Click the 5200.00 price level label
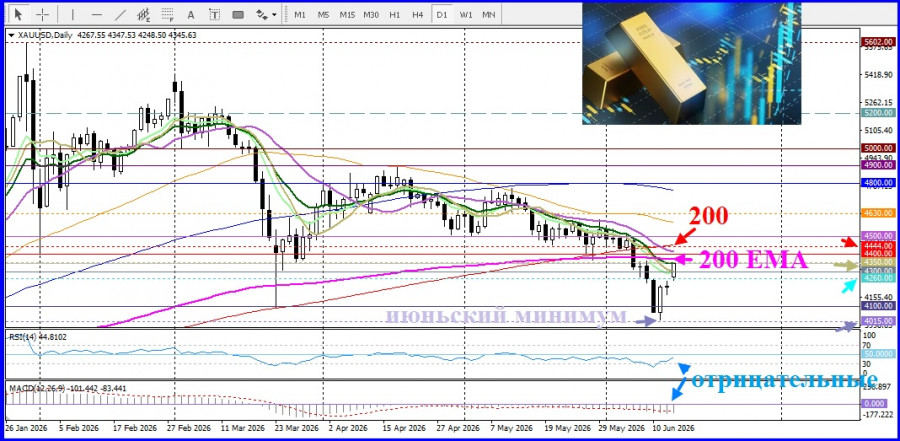Image resolution: width=900 pixels, height=441 pixels. (878, 113)
